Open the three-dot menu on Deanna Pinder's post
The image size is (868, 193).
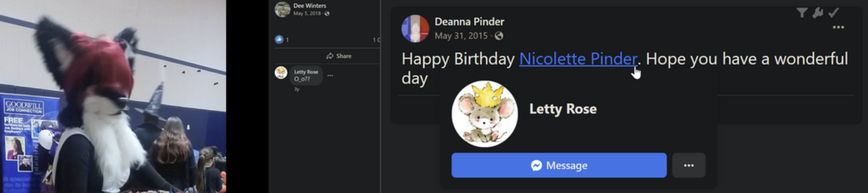pyautogui.click(x=838, y=27)
